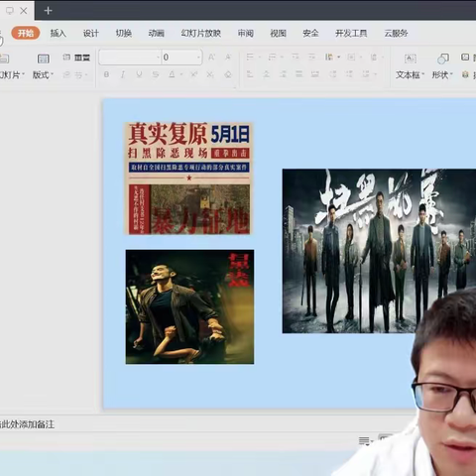Click the distributed alignment icon
The width and height of the screenshot is (476, 476).
coord(315,74)
